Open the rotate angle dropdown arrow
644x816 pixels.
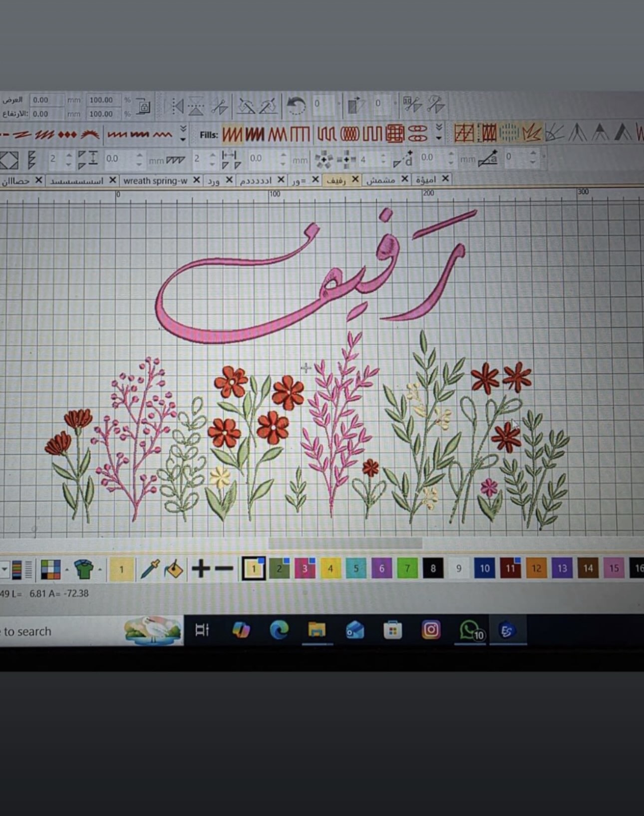(339, 104)
